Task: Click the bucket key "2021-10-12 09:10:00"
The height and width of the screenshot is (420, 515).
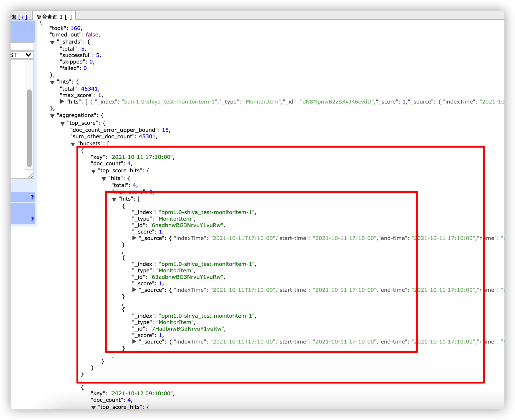Action: click(x=141, y=394)
